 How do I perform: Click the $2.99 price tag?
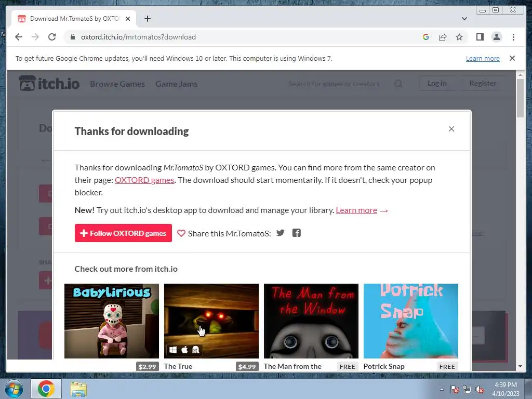click(147, 366)
